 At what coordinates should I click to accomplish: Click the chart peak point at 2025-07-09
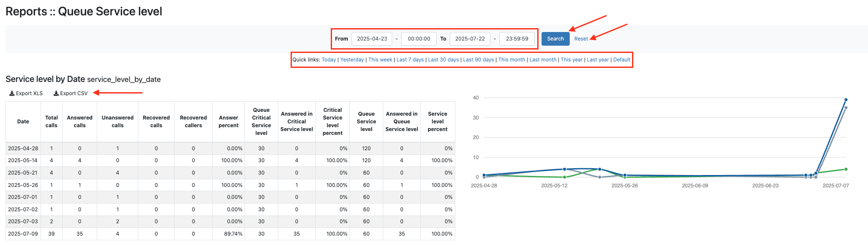(x=846, y=100)
